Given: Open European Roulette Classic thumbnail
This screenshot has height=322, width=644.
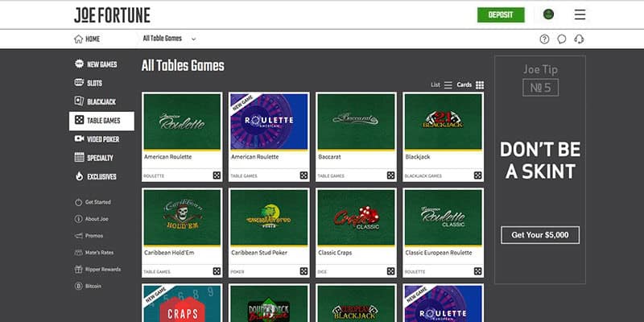Looking at the screenshot, I should click(x=444, y=217).
